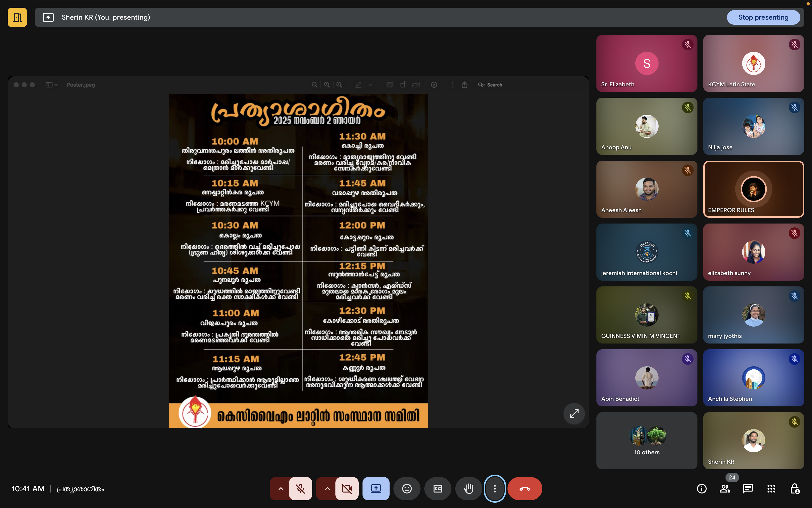Open audio settings chevron beside microphone
This screenshot has width=812, height=508.
281,488
